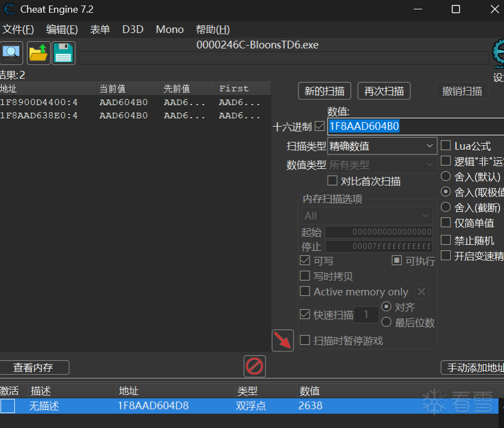Image resolution: width=504 pixels, height=428 pixels.
Task: Open the 编辑(E) menu
Action: [x=62, y=30]
